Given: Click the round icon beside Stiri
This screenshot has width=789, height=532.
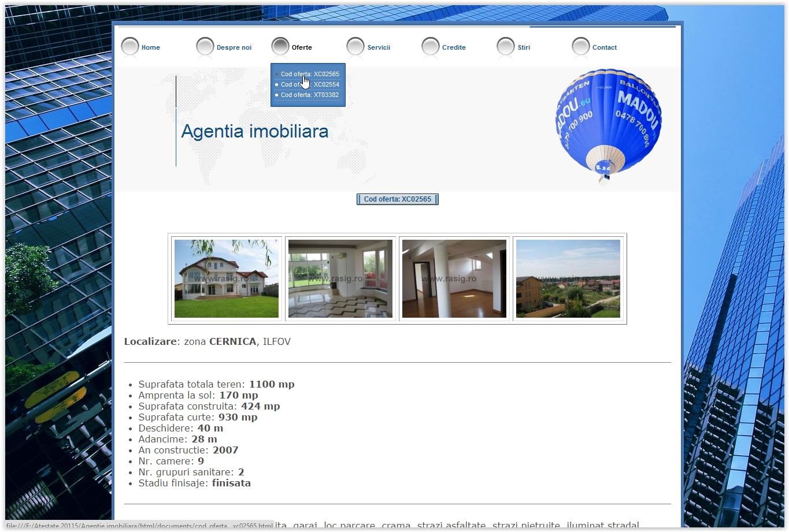Looking at the screenshot, I should [506, 47].
